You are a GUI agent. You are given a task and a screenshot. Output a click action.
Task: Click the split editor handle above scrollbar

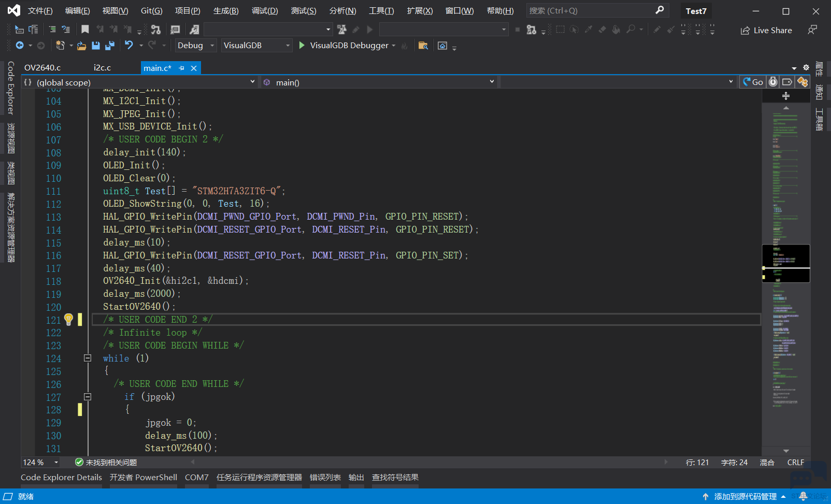coord(786,96)
